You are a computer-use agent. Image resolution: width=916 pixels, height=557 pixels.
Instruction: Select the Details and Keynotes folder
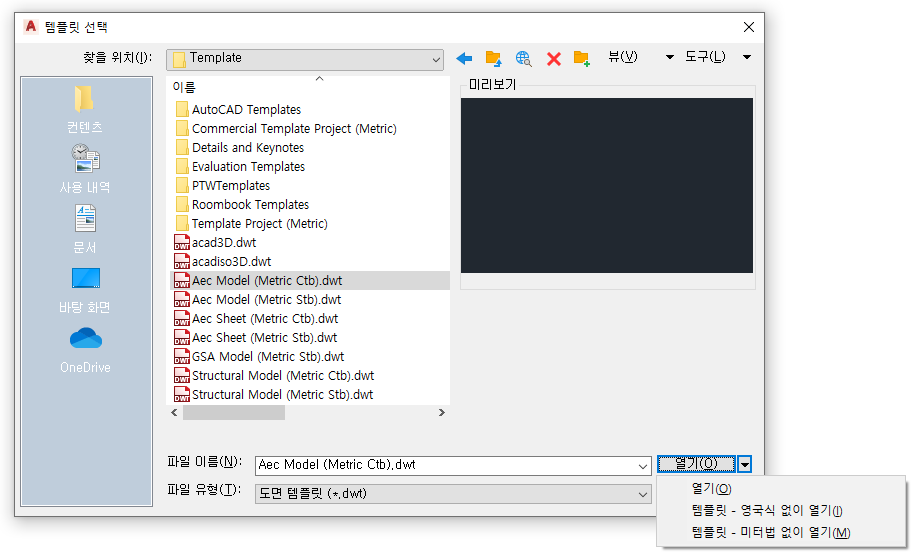point(240,147)
